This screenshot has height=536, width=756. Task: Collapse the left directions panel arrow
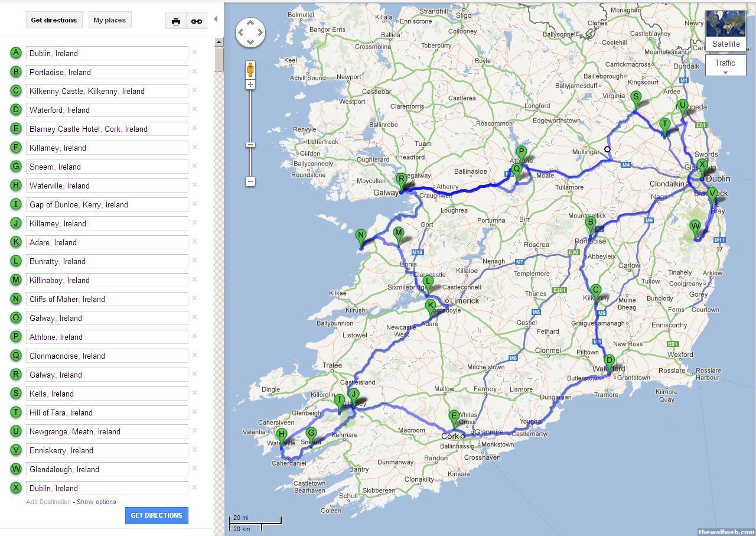[216, 19]
